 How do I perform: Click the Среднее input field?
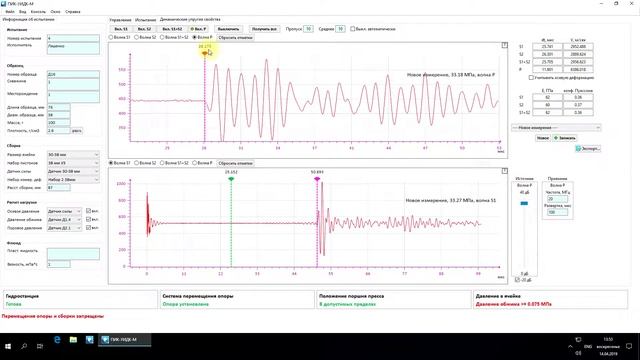point(340,29)
